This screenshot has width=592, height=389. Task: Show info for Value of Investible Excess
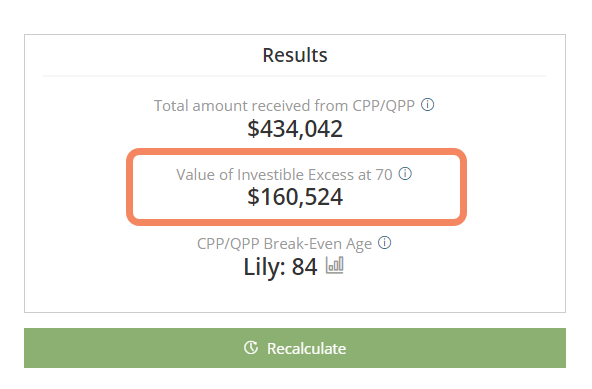point(405,174)
